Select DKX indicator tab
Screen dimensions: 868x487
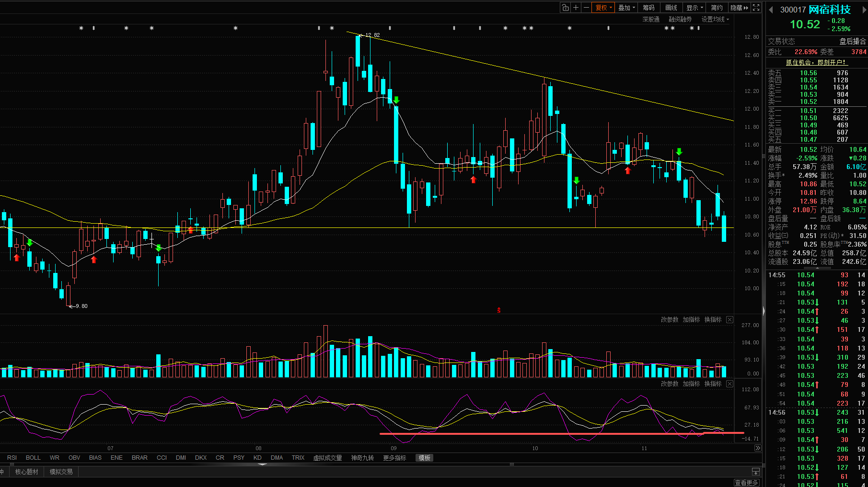(201, 458)
